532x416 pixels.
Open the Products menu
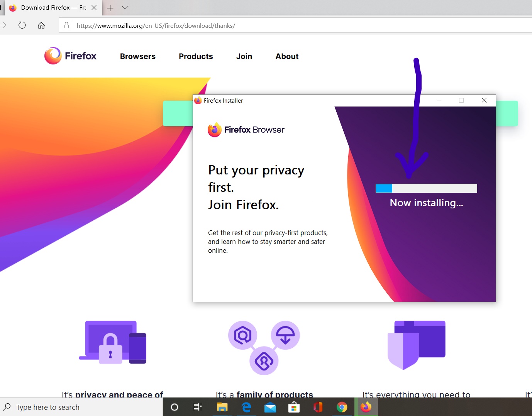[x=196, y=56]
